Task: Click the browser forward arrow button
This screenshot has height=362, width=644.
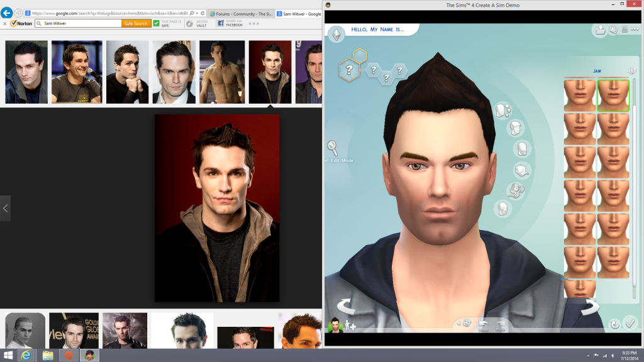Action: click(x=18, y=13)
